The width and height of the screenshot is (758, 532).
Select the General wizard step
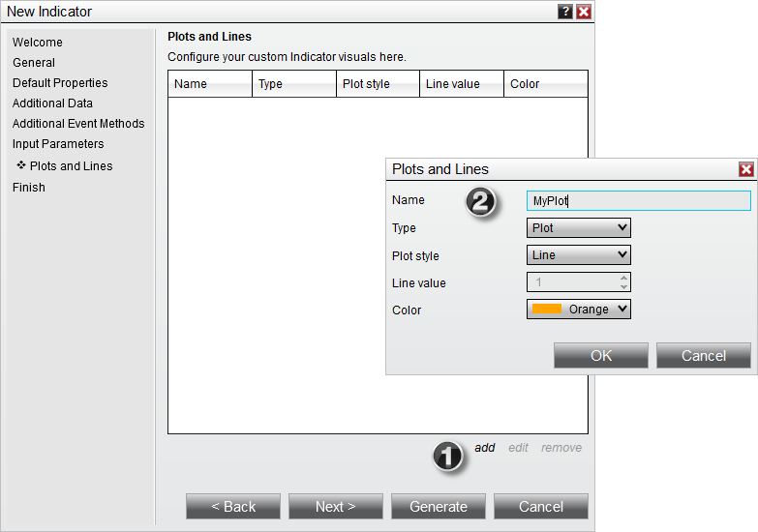[34, 63]
